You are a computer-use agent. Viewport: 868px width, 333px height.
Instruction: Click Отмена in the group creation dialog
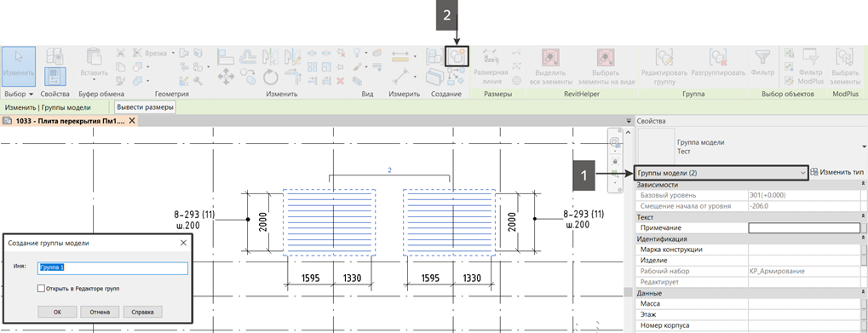pyautogui.click(x=100, y=312)
